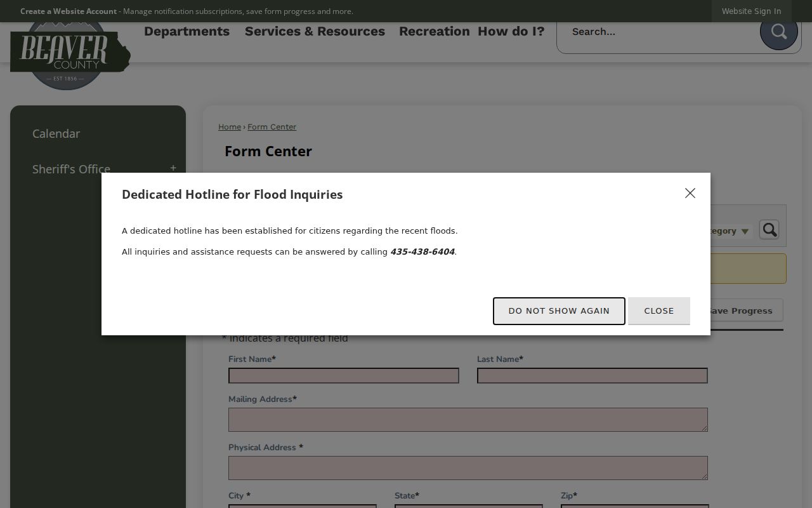Open Sheriff's Office sidebar link
Viewport: 812px width, 508px height.
coord(71,169)
